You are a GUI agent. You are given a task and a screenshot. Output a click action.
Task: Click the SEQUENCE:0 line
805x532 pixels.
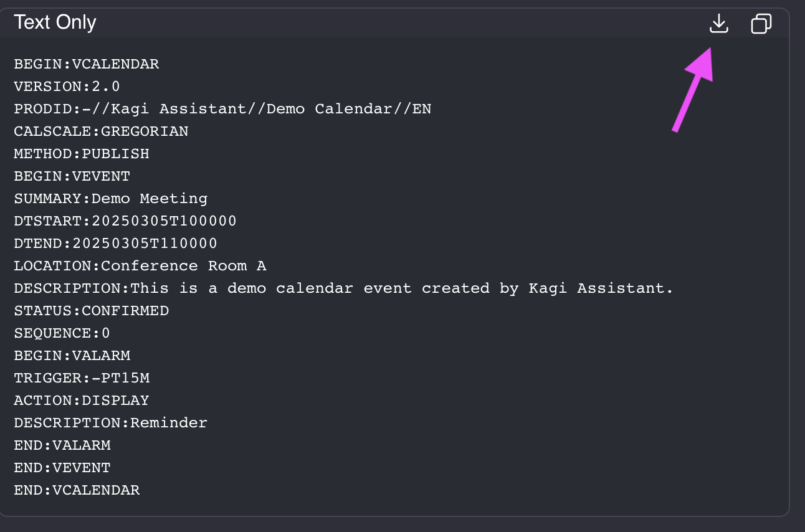tap(62, 333)
